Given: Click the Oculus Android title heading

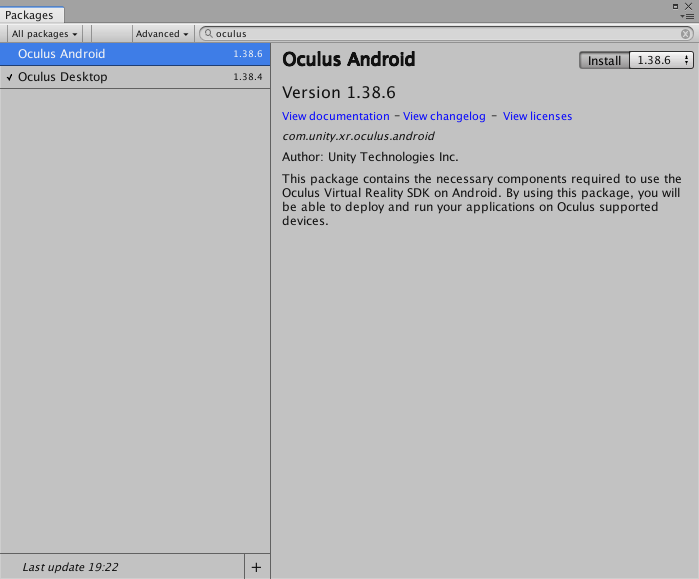Looking at the screenshot, I should coord(349,59).
